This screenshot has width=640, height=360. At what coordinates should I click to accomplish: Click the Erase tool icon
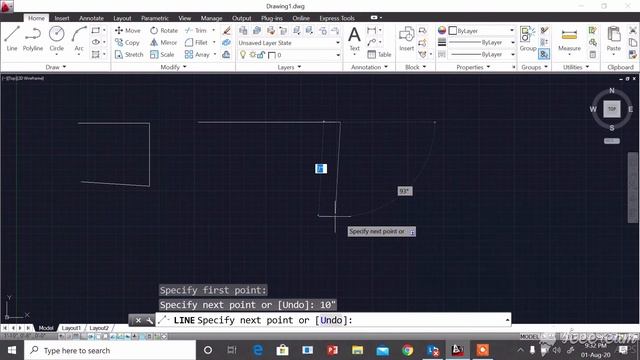tap(227, 30)
